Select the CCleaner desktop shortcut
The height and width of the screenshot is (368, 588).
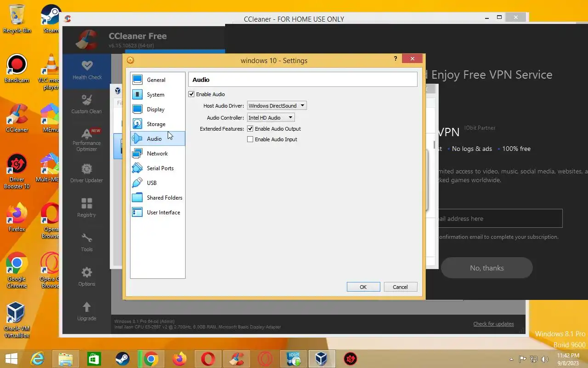point(17,118)
